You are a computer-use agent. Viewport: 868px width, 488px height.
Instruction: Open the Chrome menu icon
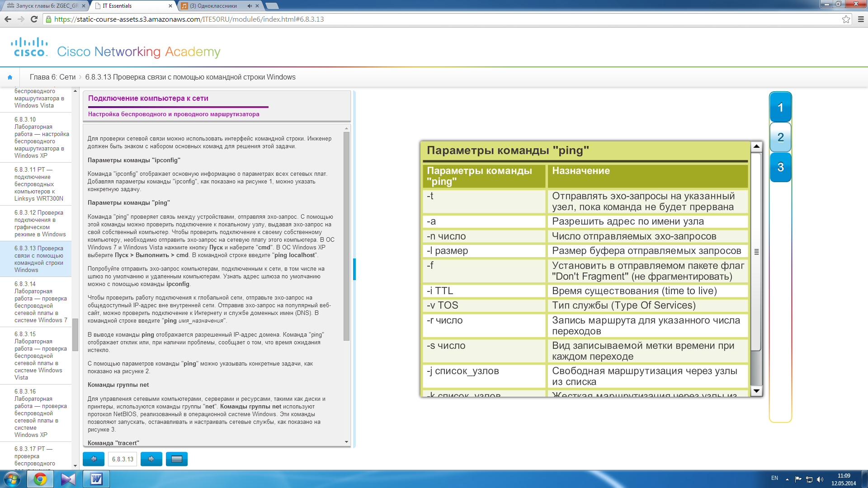pos(861,19)
